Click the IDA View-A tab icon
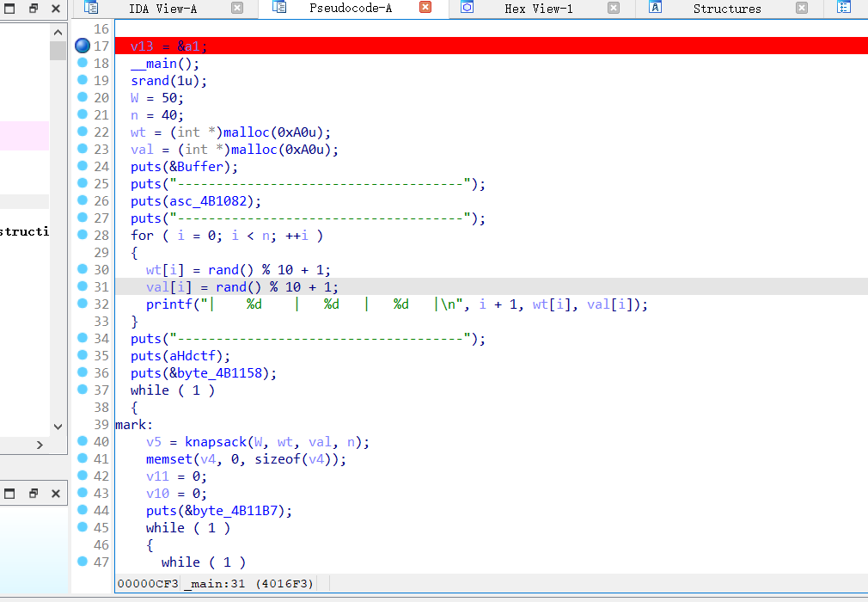The image size is (868, 602). (91, 8)
